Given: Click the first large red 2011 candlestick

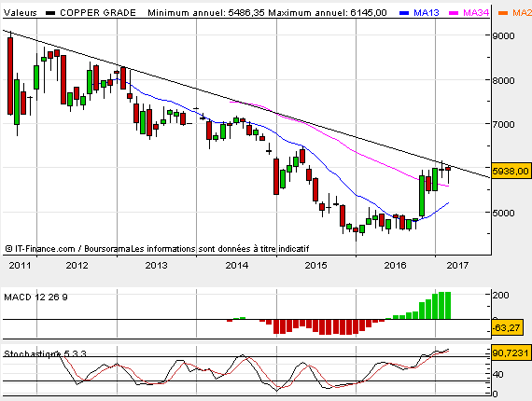Looking at the screenshot, I should (10, 76).
